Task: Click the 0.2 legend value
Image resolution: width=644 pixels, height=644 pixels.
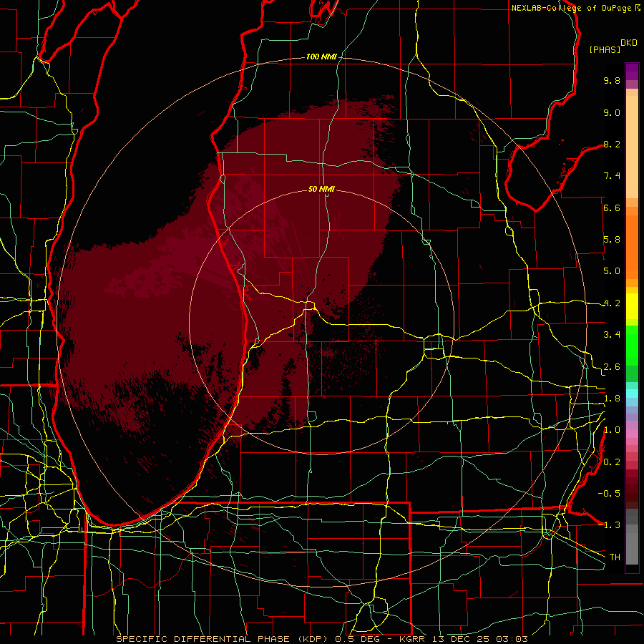Action: [612, 462]
